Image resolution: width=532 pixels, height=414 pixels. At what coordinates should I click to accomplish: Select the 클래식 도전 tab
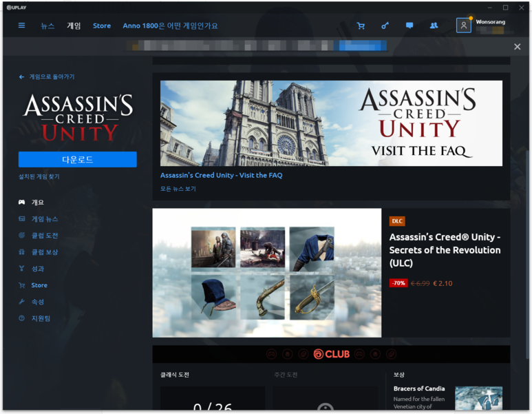coord(175,375)
